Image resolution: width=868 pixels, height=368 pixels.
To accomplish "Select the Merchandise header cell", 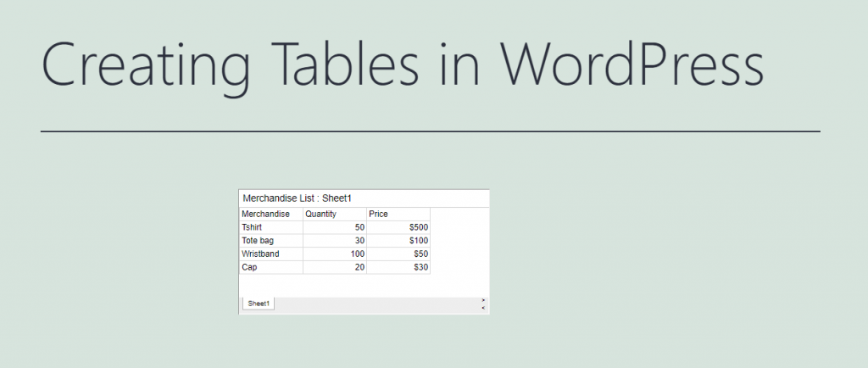I will point(271,214).
